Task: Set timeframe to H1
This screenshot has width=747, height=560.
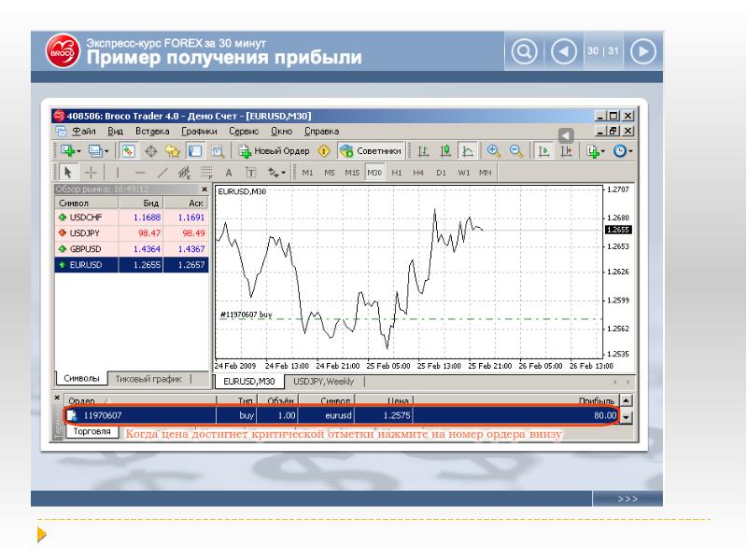Action: pyautogui.click(x=397, y=173)
